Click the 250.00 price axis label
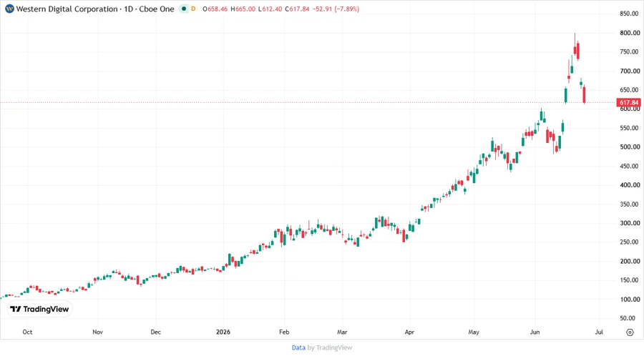The height and width of the screenshot is (356, 644). (630, 242)
